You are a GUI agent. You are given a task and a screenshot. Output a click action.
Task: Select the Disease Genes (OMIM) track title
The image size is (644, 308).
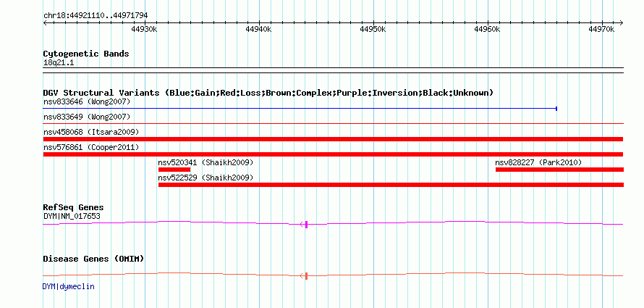pyautogui.click(x=93, y=259)
